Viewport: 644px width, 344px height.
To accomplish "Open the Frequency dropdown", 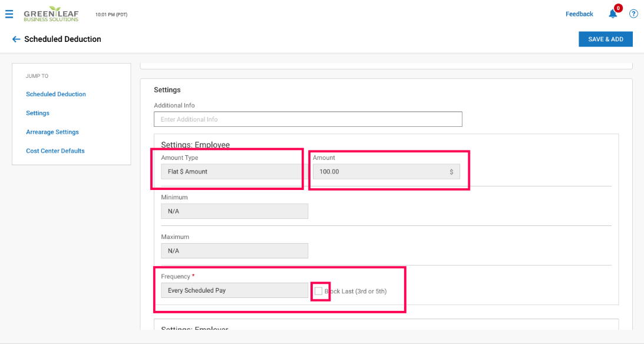I will point(234,290).
